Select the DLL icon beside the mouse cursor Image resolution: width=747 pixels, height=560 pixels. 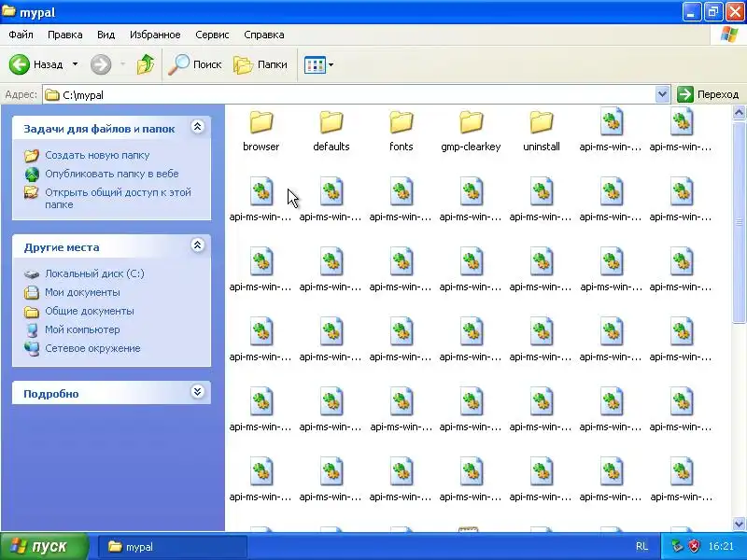pyautogui.click(x=261, y=192)
